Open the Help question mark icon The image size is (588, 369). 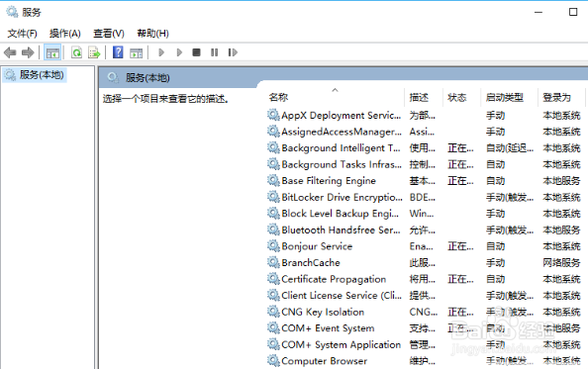(x=118, y=52)
